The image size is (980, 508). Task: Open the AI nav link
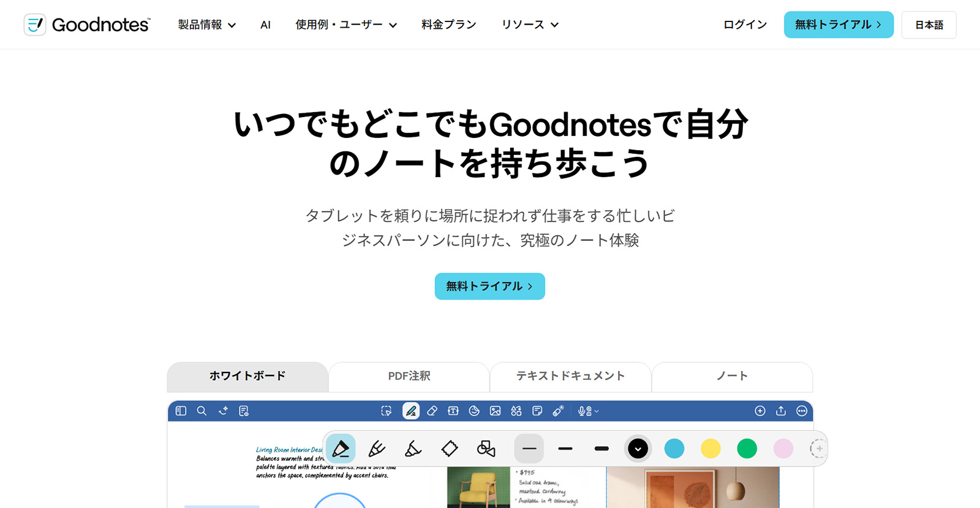point(265,25)
